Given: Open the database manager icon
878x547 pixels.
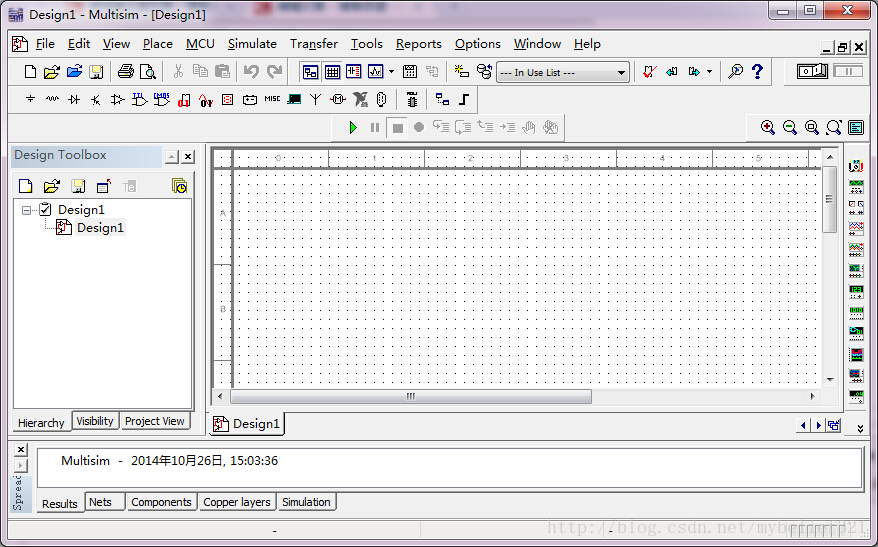Looking at the screenshot, I should pyautogui.click(x=484, y=72).
